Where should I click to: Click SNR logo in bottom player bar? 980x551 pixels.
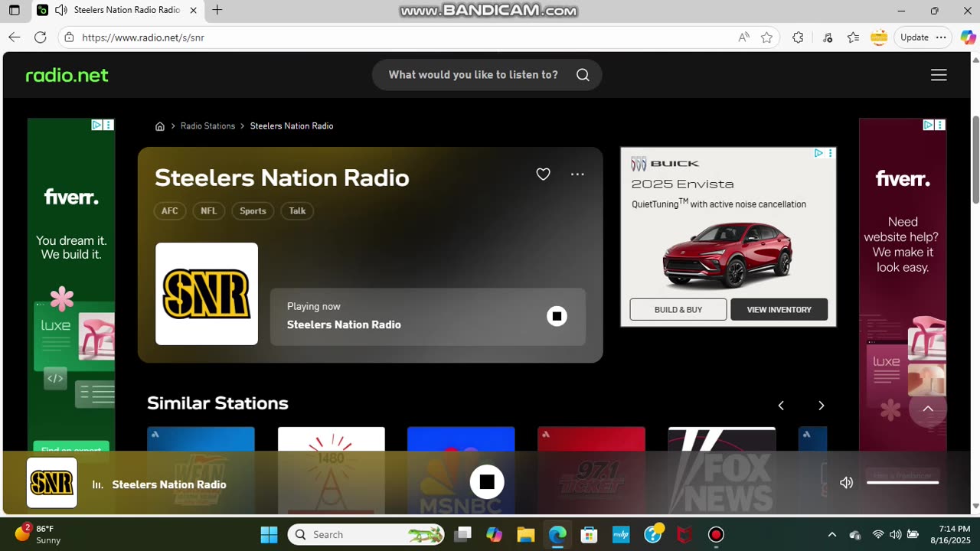coord(52,483)
